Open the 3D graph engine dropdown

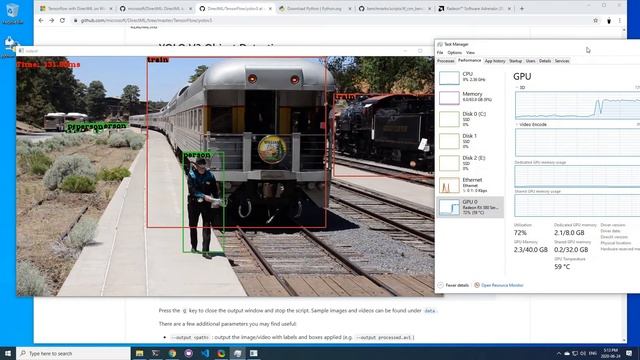(520, 87)
